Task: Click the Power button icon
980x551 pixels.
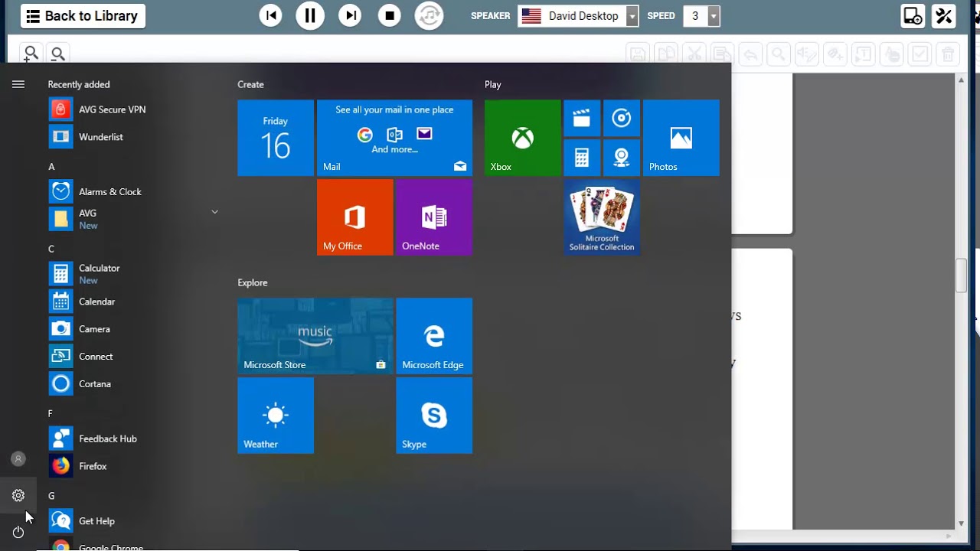Action: click(x=18, y=532)
